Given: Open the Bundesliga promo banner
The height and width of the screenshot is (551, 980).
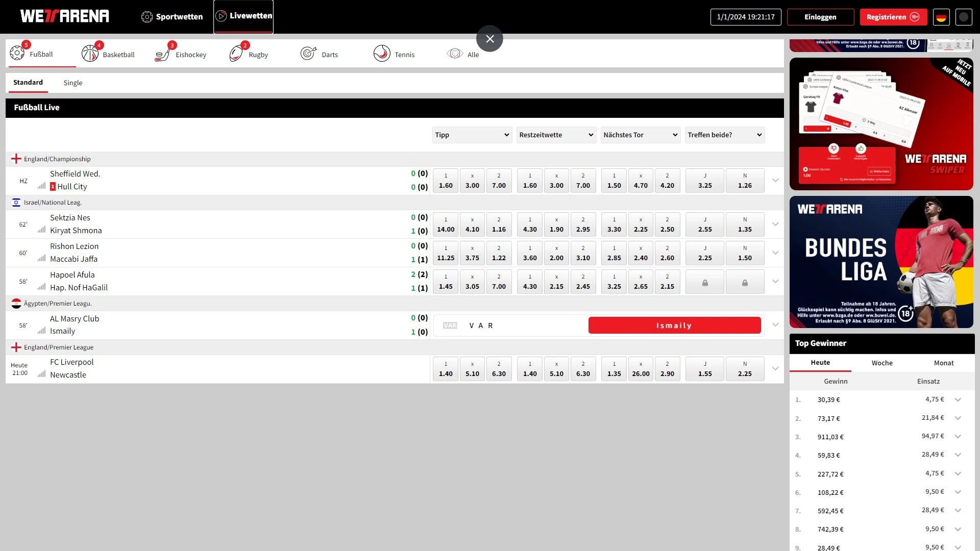Looking at the screenshot, I should 881,262.
